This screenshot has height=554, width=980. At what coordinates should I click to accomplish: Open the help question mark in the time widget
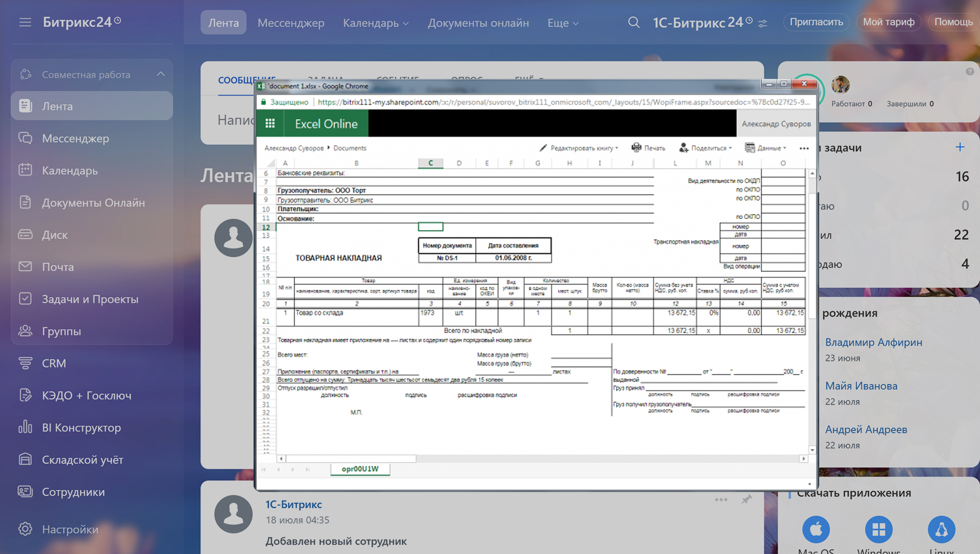pyautogui.click(x=970, y=72)
